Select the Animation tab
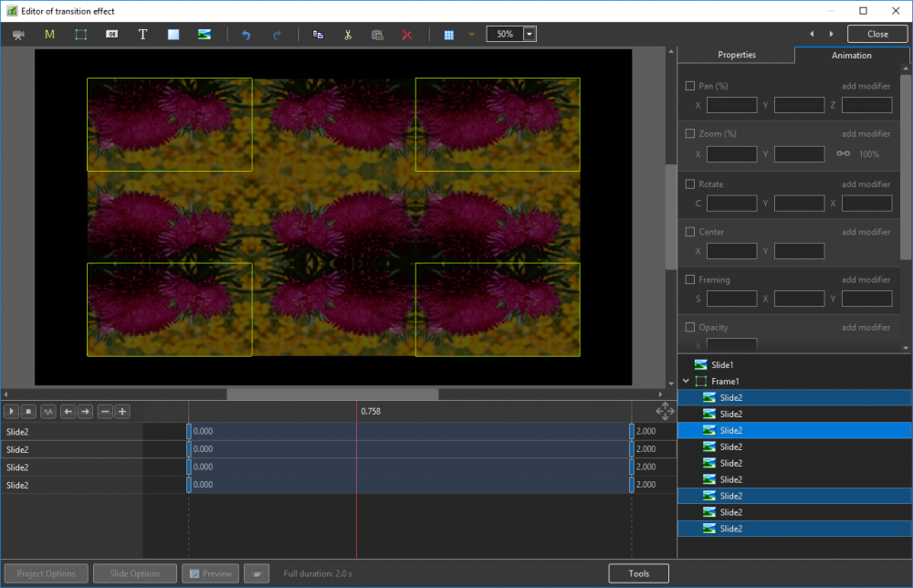The width and height of the screenshot is (913, 588). pos(851,55)
